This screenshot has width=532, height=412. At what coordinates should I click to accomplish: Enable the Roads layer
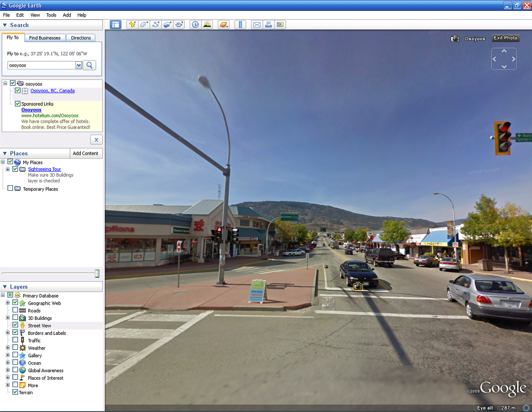[15, 310]
